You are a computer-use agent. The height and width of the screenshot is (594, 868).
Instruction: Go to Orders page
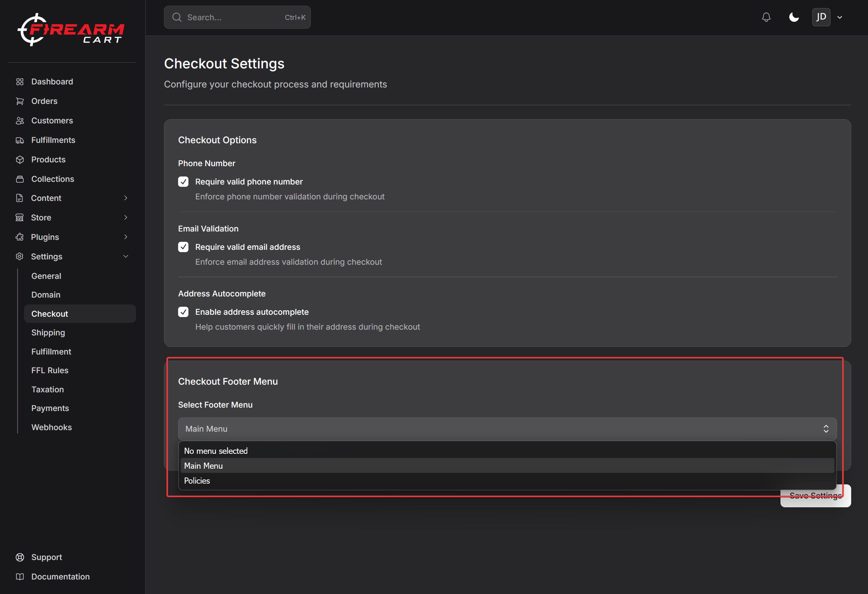(x=44, y=101)
